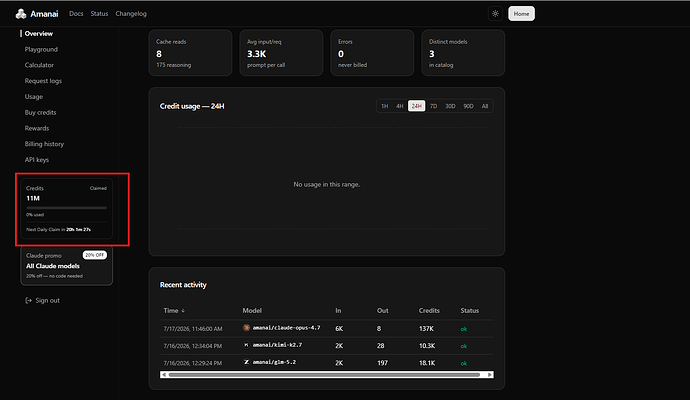Click ok status in claude-opus row

pyautogui.click(x=464, y=329)
